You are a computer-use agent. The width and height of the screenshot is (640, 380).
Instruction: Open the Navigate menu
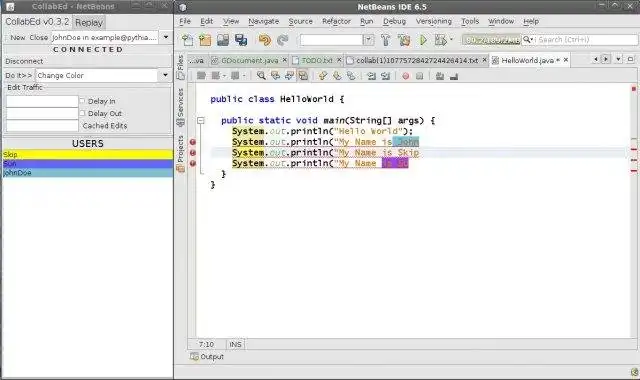(264, 21)
